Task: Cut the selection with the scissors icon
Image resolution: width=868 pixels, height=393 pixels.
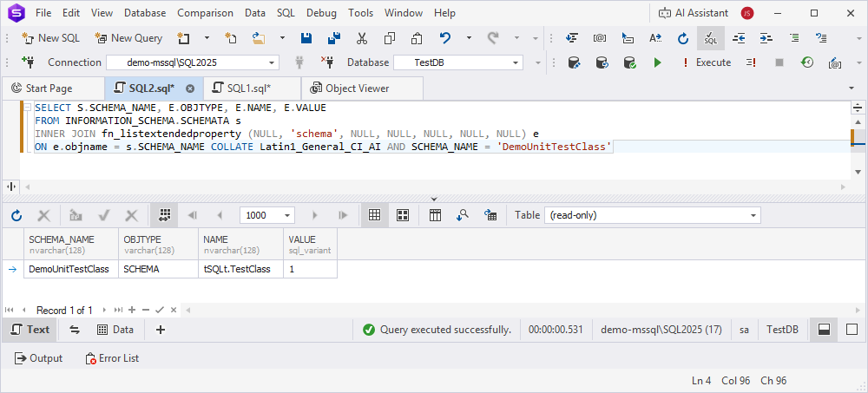Action: coord(361,38)
